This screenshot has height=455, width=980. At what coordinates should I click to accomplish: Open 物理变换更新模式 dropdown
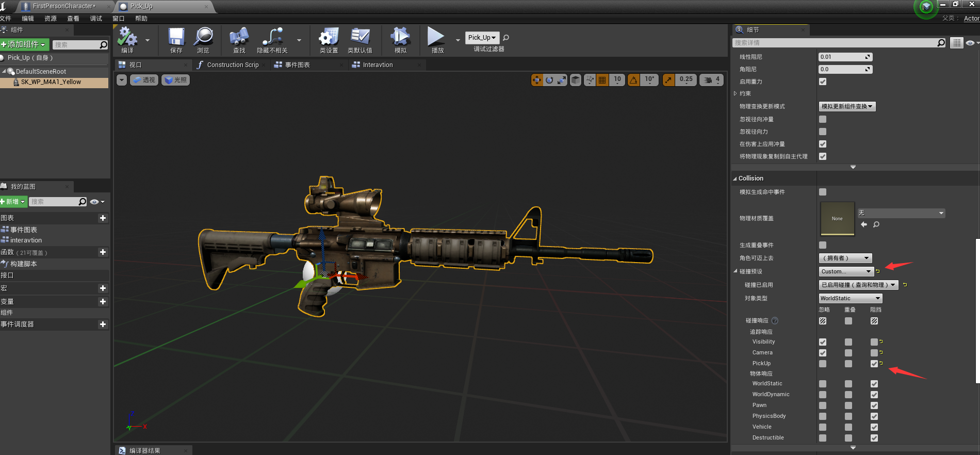coord(847,106)
